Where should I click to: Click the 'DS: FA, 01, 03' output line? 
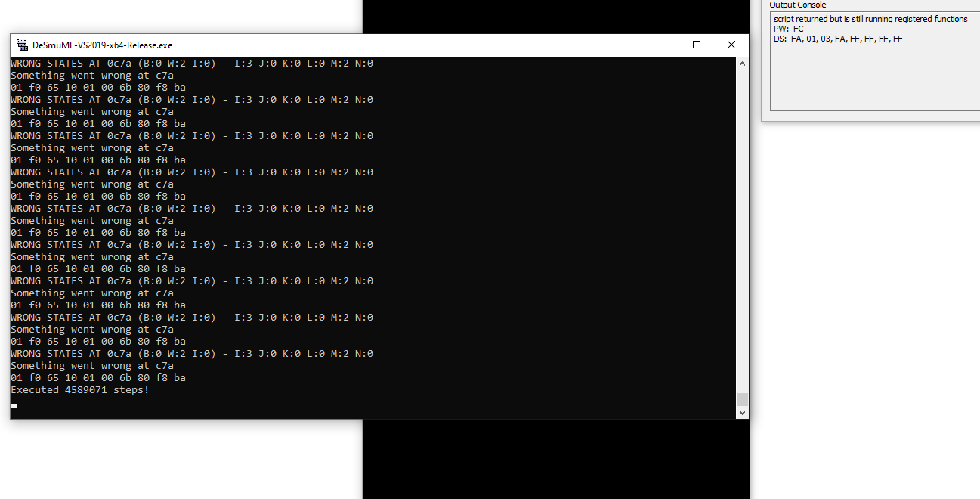838,39
